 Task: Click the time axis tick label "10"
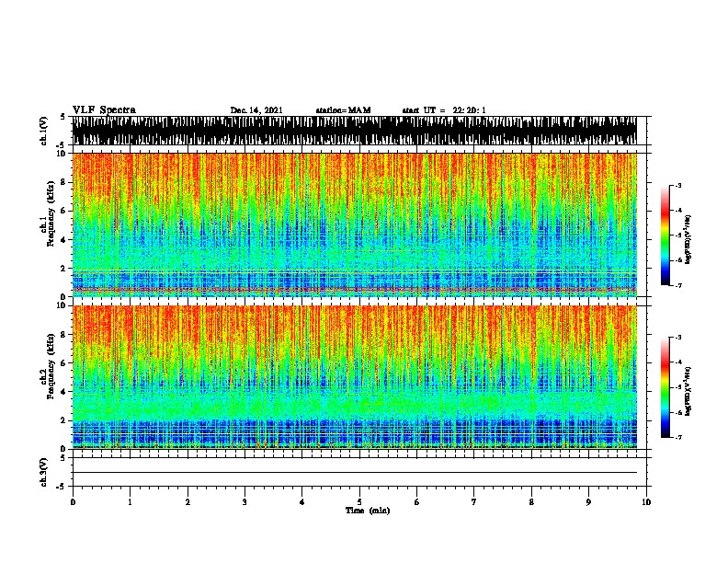[x=646, y=502]
